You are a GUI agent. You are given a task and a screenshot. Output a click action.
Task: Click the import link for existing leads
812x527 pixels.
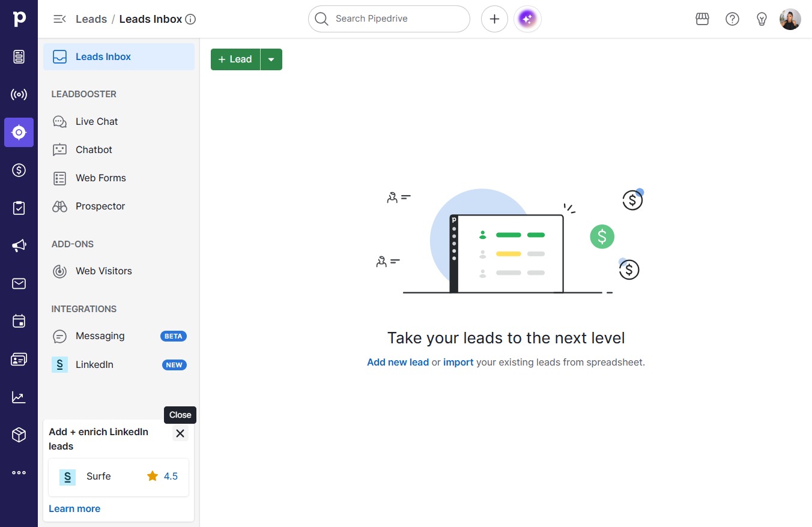click(x=458, y=363)
